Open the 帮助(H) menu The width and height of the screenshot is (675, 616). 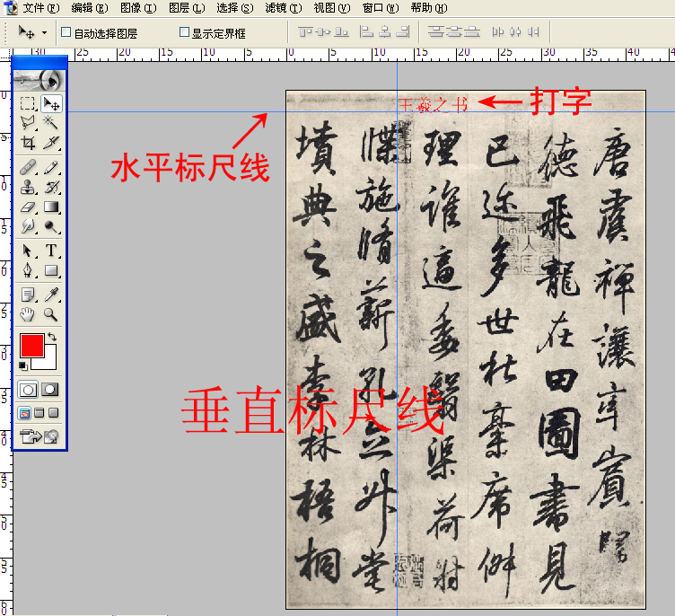429,8
